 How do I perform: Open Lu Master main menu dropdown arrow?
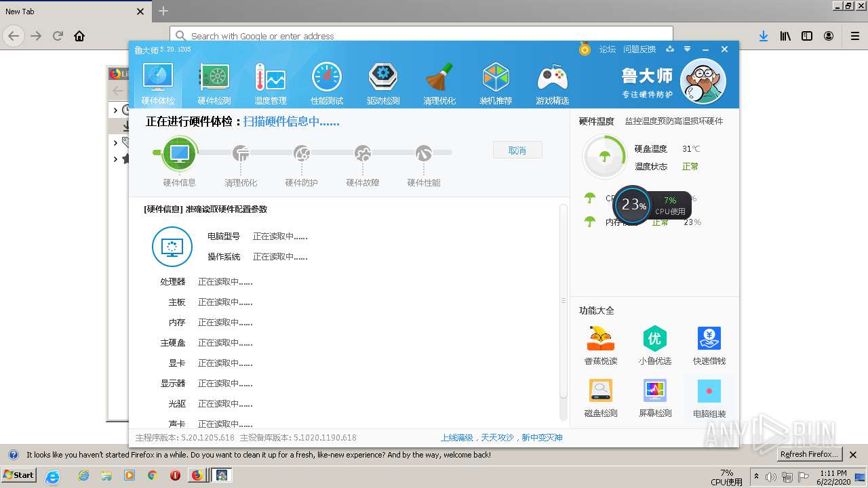[x=687, y=49]
